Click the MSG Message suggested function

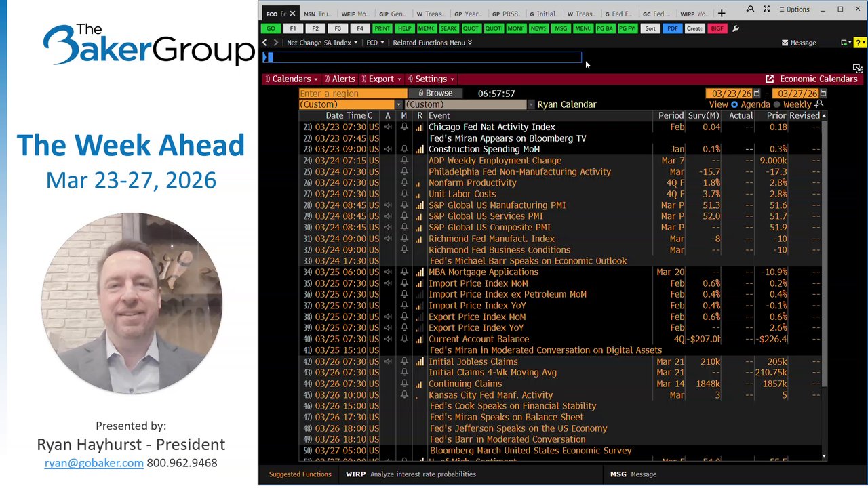point(633,474)
